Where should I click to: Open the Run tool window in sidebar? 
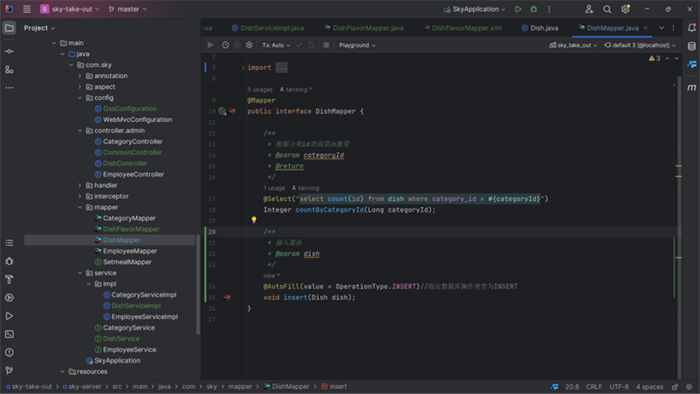[9, 316]
